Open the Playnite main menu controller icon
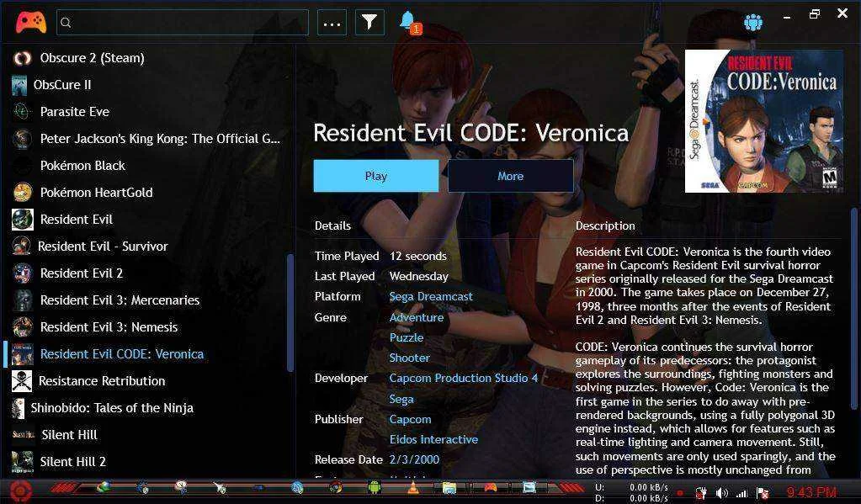Viewport: 861px width, 504px height. (31, 22)
